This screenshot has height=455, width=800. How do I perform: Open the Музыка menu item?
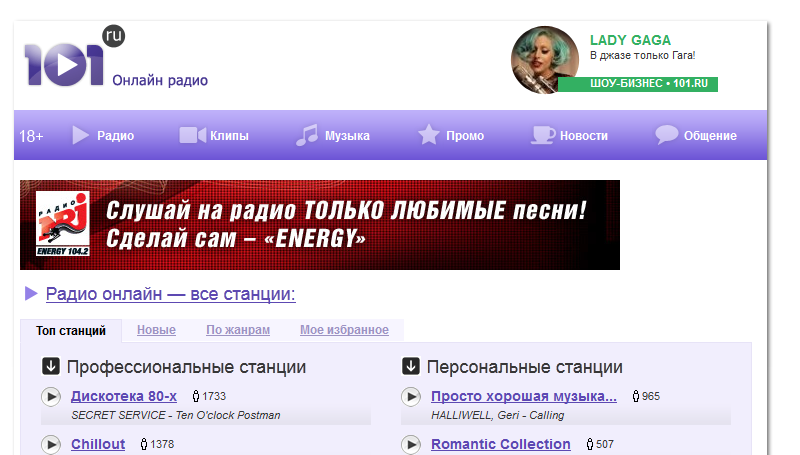347,136
